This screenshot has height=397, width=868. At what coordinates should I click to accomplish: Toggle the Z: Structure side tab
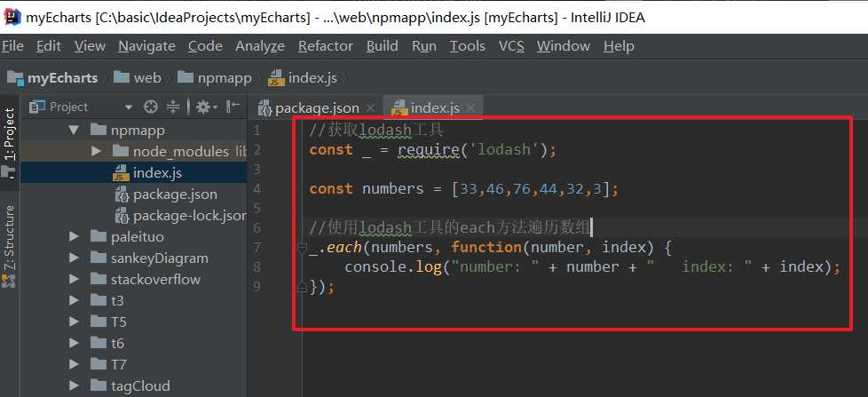pyautogui.click(x=10, y=246)
